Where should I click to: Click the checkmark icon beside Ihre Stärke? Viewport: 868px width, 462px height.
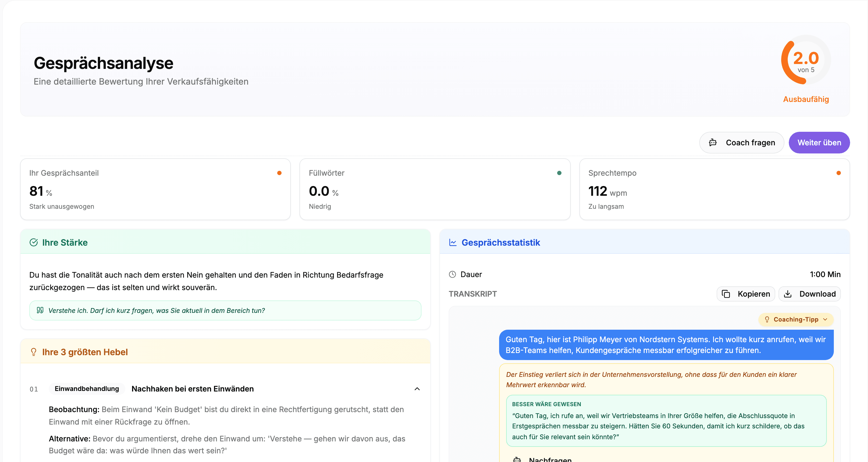(x=34, y=242)
